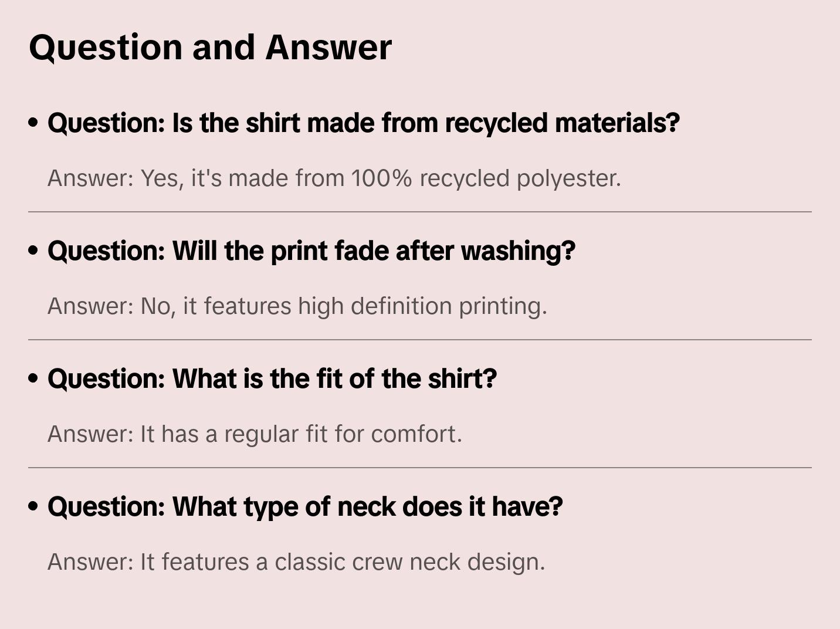Image resolution: width=840 pixels, height=629 pixels.
Task: Click the "Question and Answer" heading
Action: coord(210,47)
